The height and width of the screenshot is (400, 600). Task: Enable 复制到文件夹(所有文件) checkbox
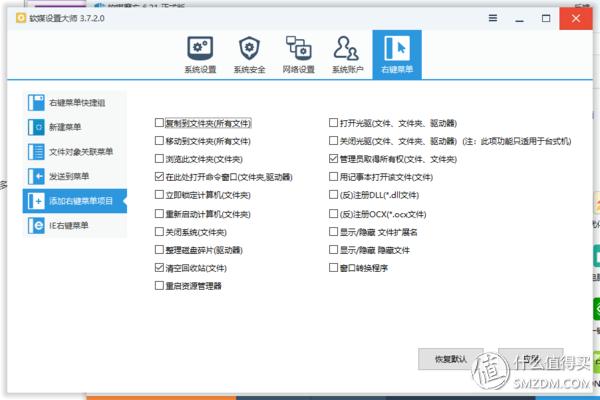point(159,123)
